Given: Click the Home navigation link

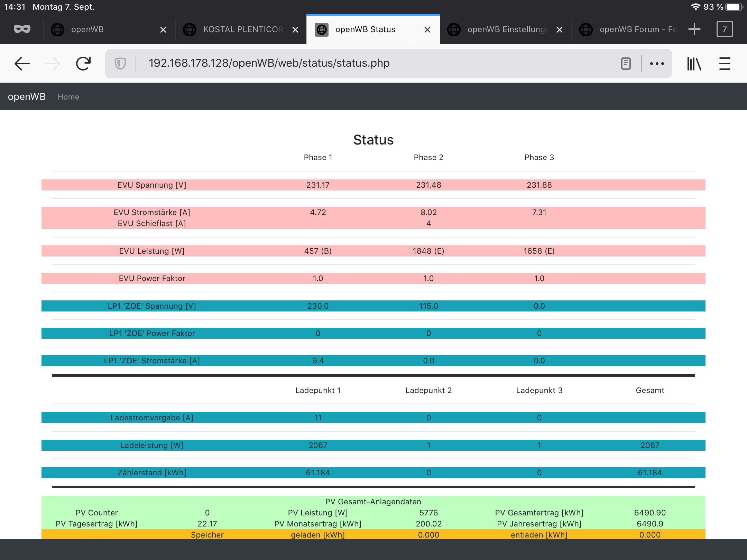Looking at the screenshot, I should pos(68,97).
